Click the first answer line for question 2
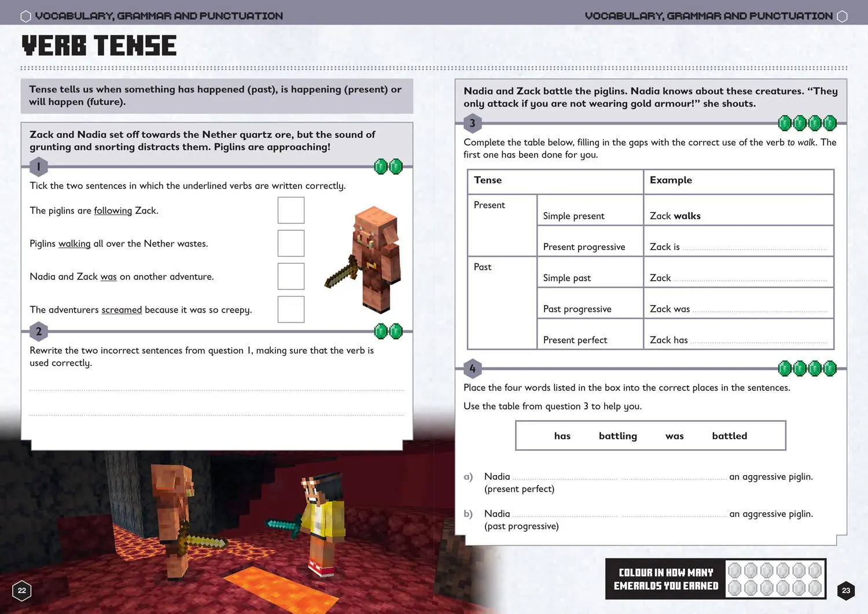Screen dimensions: 868x614 point(217,390)
